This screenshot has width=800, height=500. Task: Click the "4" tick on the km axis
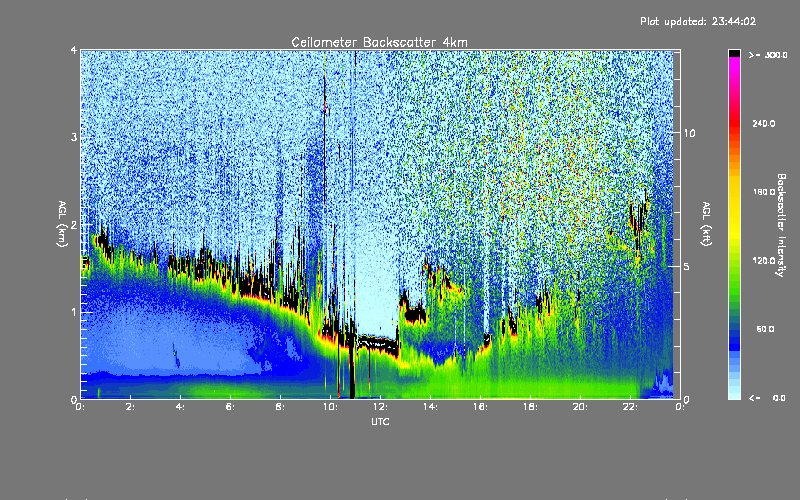[x=74, y=50]
